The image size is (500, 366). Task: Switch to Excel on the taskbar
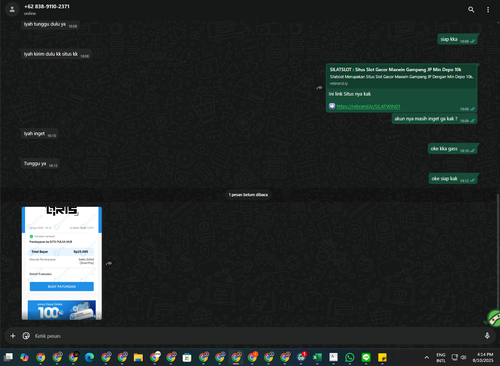tap(317, 357)
